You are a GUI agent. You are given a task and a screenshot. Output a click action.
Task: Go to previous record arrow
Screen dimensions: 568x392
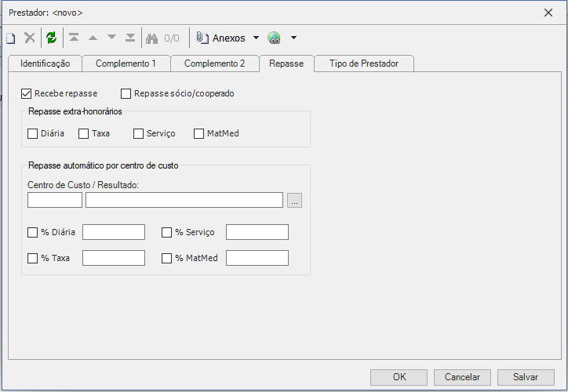(x=93, y=38)
